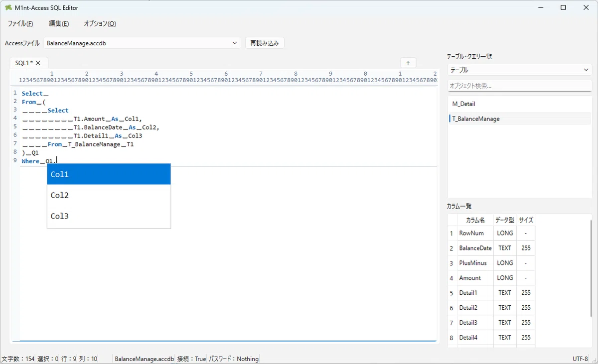Screen dimensions: 598x364
Task: Click the サイズ column header
Action: click(x=526, y=220)
